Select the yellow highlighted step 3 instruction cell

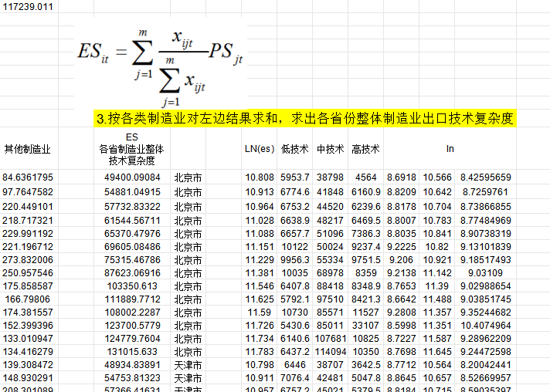pyautogui.click(x=304, y=119)
